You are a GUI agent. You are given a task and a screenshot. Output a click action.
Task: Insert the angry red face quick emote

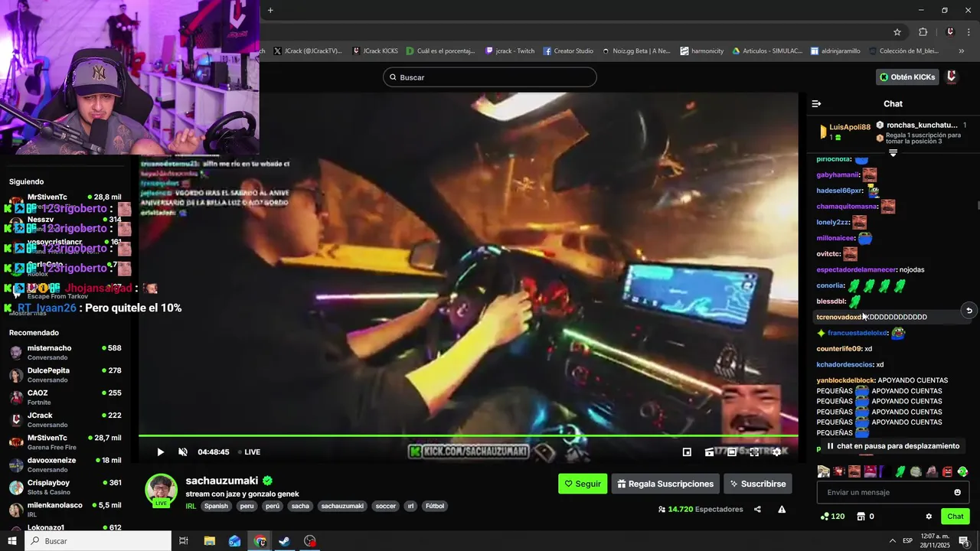947,471
